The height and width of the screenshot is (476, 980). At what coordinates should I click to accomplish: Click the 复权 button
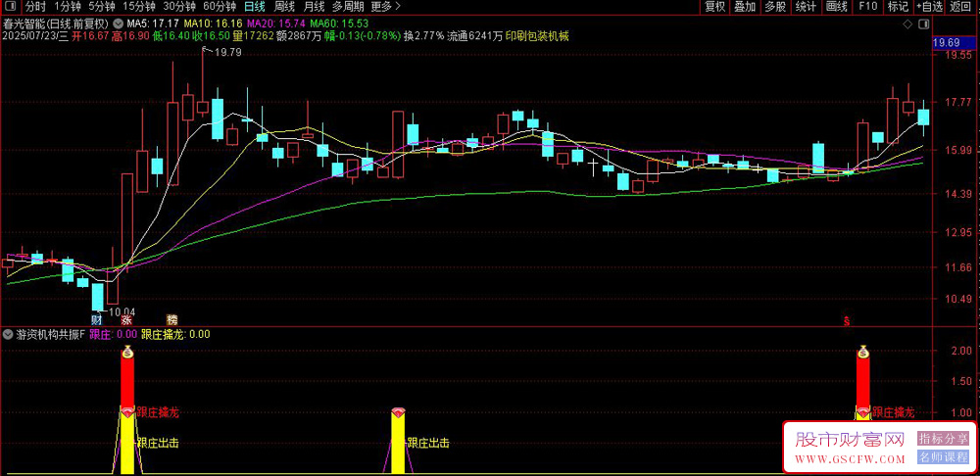click(715, 7)
